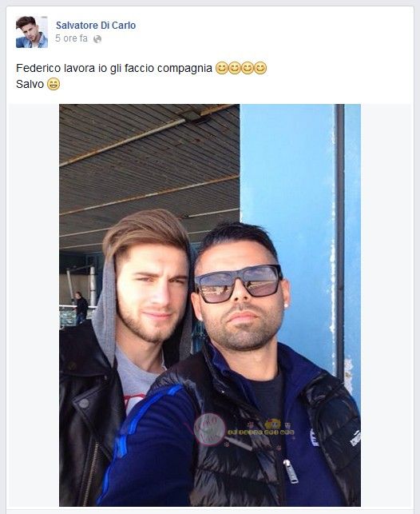Click the fourth smiling emoji after 'compagnia'
This screenshot has height=514, width=420.
pyautogui.click(x=260, y=68)
